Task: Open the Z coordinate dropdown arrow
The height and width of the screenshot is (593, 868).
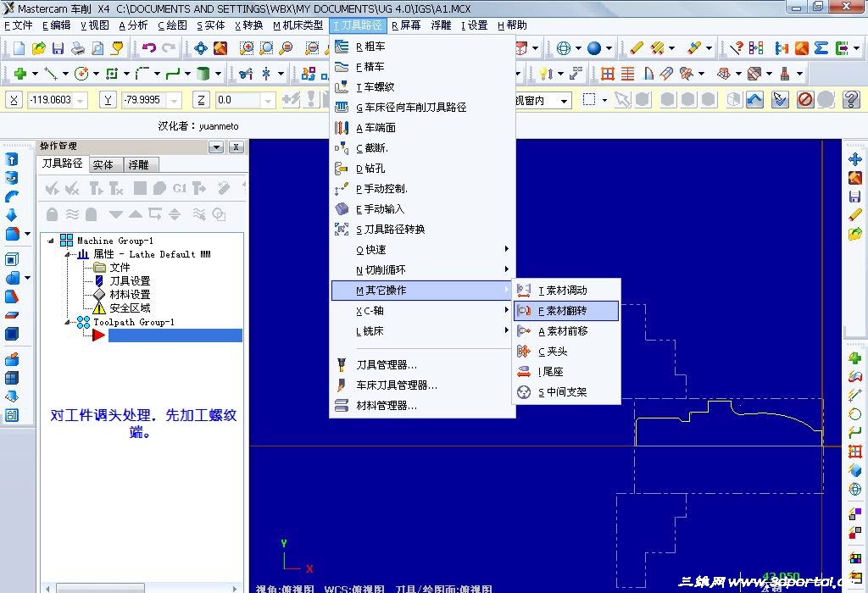Action: tap(268, 101)
